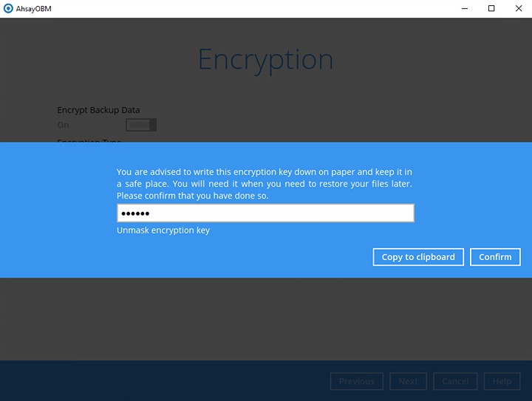Image resolution: width=532 pixels, height=401 pixels.
Task: Close the AhsayOBM window
Action: pyautogui.click(x=519, y=9)
